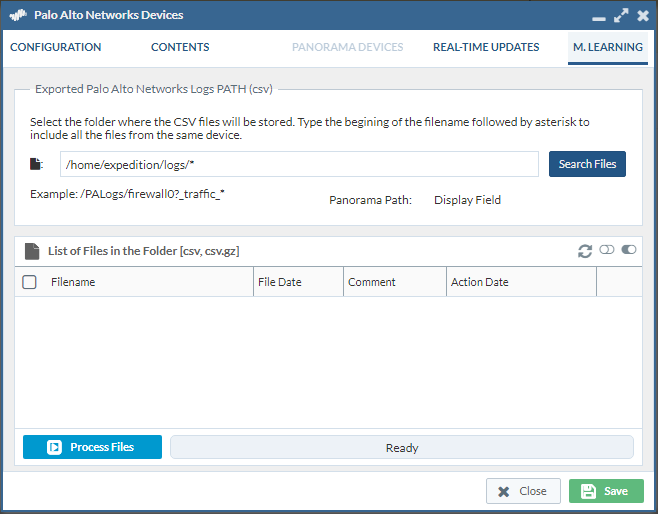The width and height of the screenshot is (658, 514).
Task: Click the Ready progress bar
Action: (x=402, y=447)
